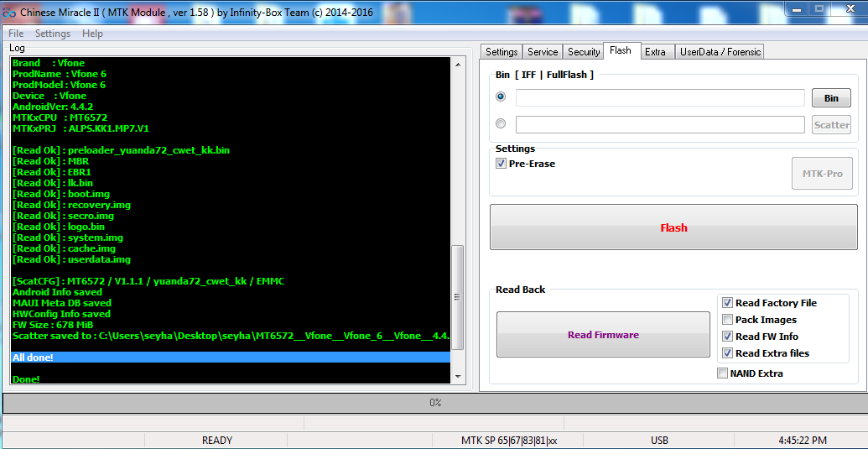The image size is (868, 449).
Task: Toggle Read FW Info checkbox
Action: (x=727, y=336)
